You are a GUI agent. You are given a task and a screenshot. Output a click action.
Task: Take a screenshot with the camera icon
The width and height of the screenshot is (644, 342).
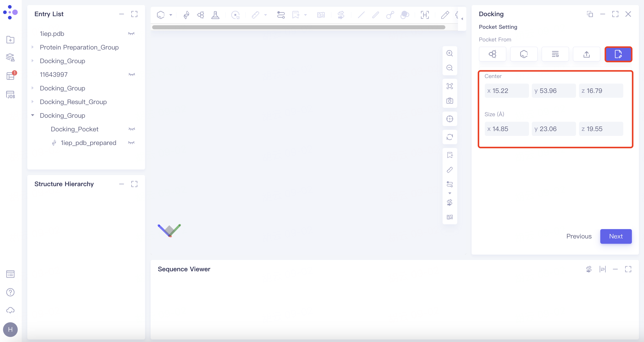click(450, 101)
